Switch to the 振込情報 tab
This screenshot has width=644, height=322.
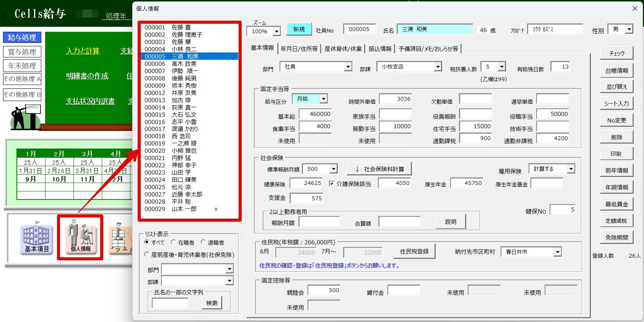tap(380, 49)
